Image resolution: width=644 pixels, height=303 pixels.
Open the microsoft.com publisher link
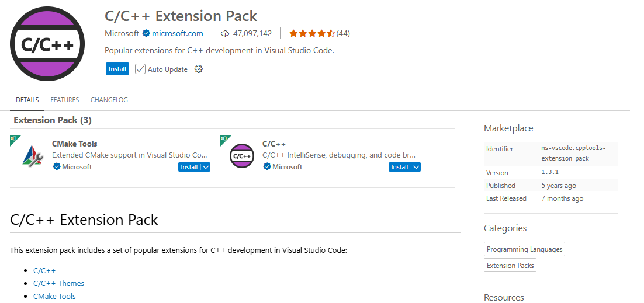pos(178,33)
